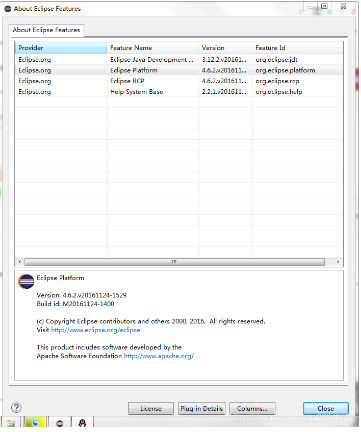Click the Columns... button
The image size is (361, 432).
pyautogui.click(x=252, y=408)
